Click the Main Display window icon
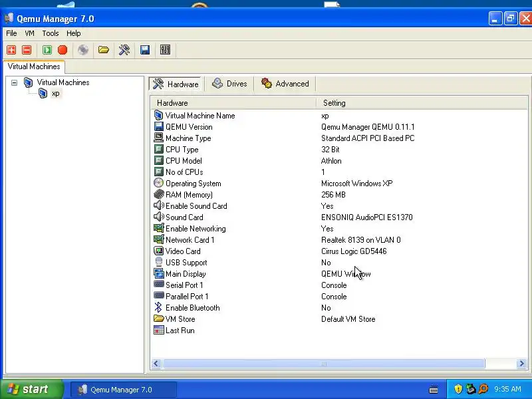Viewport: 532px width, 399px height. coord(158,273)
